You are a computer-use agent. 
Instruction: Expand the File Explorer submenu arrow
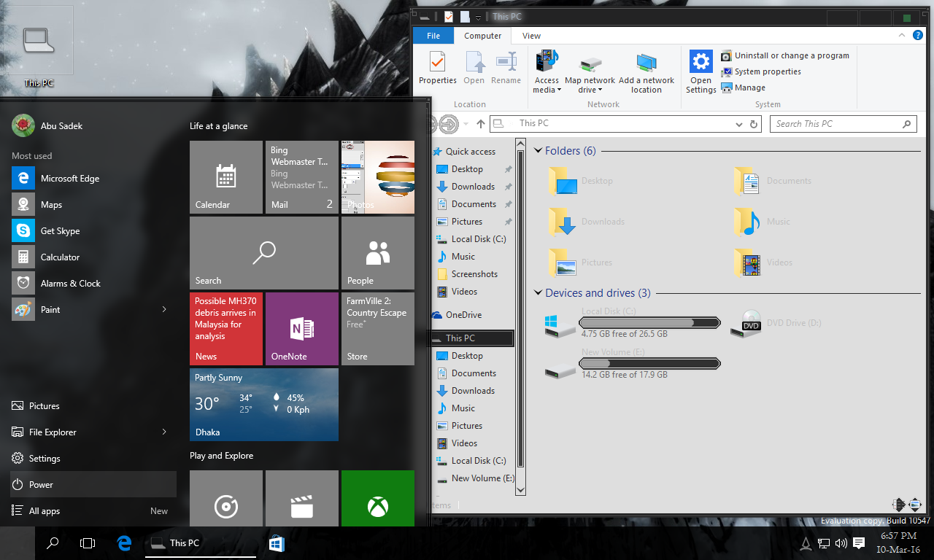[164, 432]
